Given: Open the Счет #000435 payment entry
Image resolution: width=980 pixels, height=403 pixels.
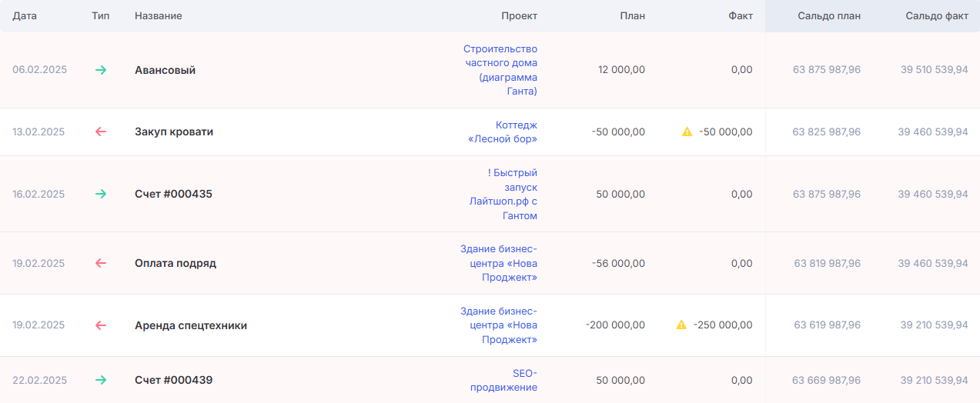Looking at the screenshot, I should (x=173, y=194).
